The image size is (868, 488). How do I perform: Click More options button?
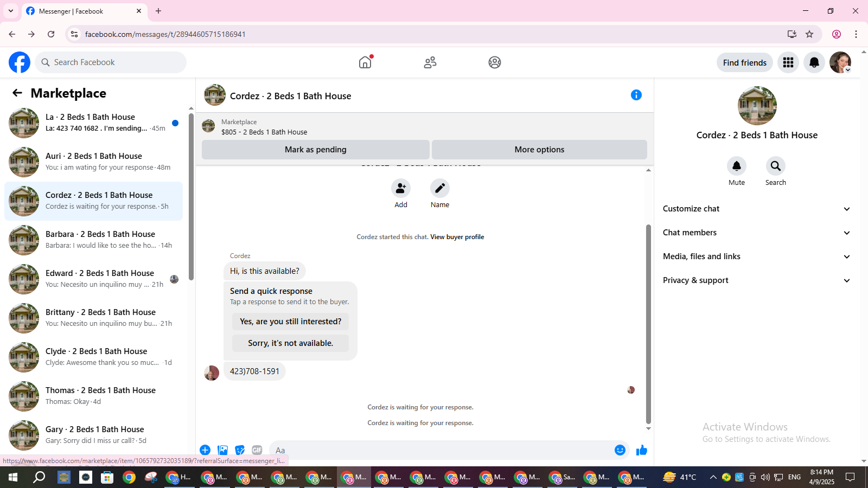click(x=539, y=150)
